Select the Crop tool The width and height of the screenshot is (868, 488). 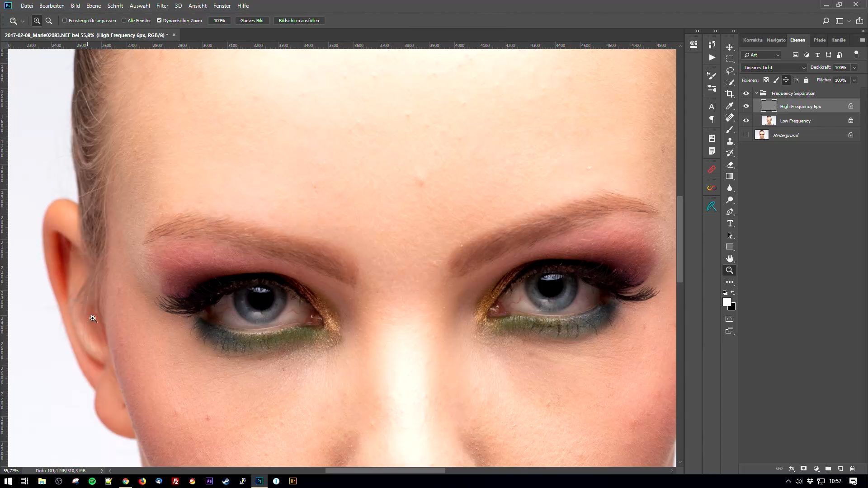point(730,94)
